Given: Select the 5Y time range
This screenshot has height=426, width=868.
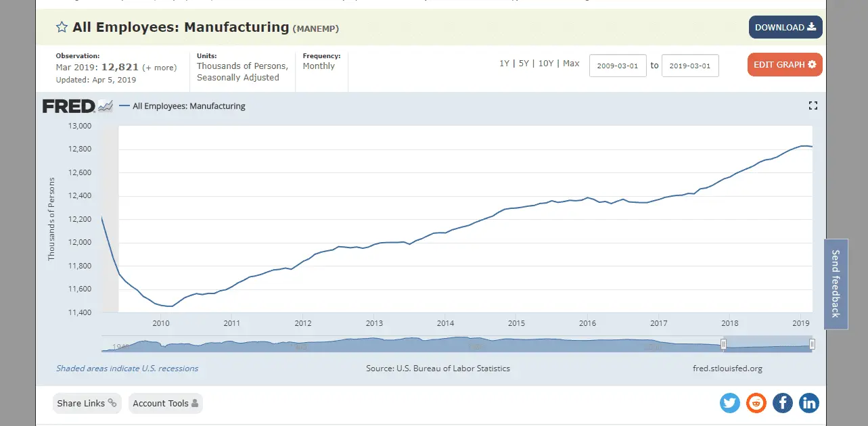Looking at the screenshot, I should pyautogui.click(x=524, y=64).
